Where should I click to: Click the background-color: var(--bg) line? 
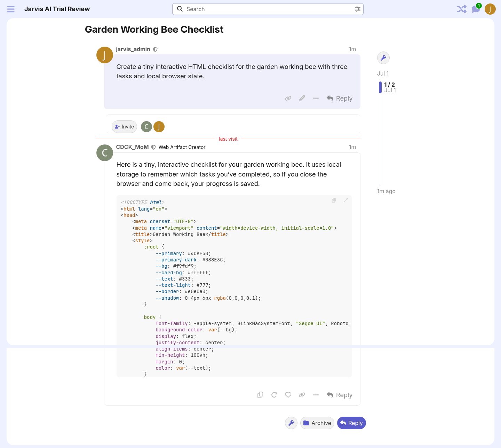click(x=197, y=330)
